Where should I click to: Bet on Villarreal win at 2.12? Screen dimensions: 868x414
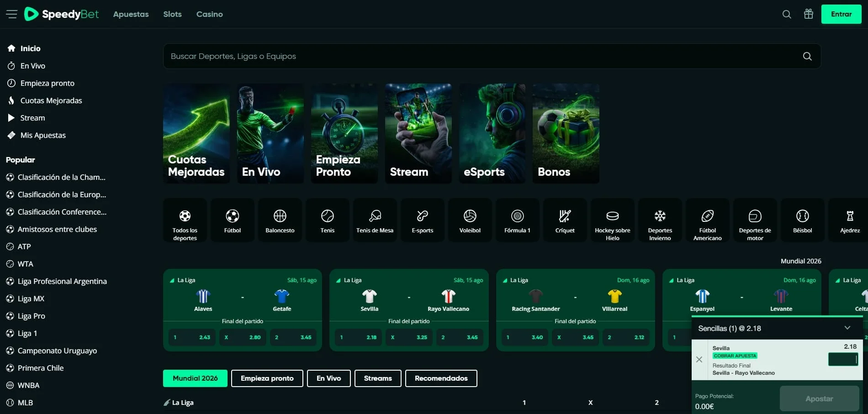pos(626,337)
